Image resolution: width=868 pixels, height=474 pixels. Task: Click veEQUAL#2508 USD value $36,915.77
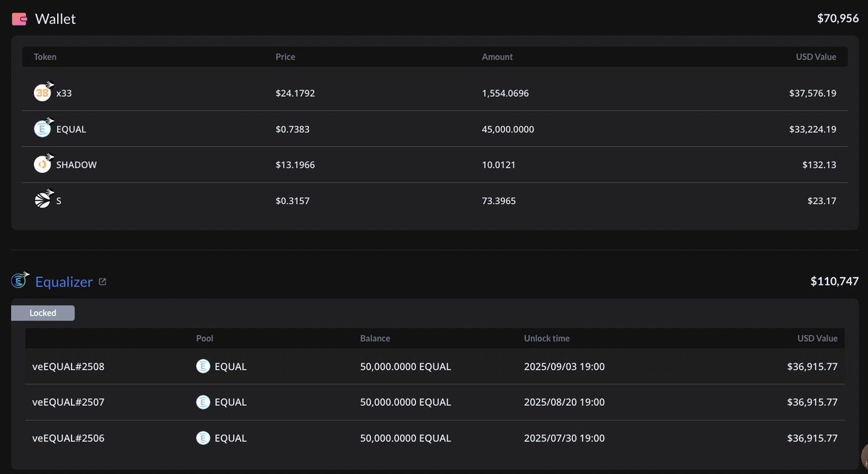(x=812, y=367)
